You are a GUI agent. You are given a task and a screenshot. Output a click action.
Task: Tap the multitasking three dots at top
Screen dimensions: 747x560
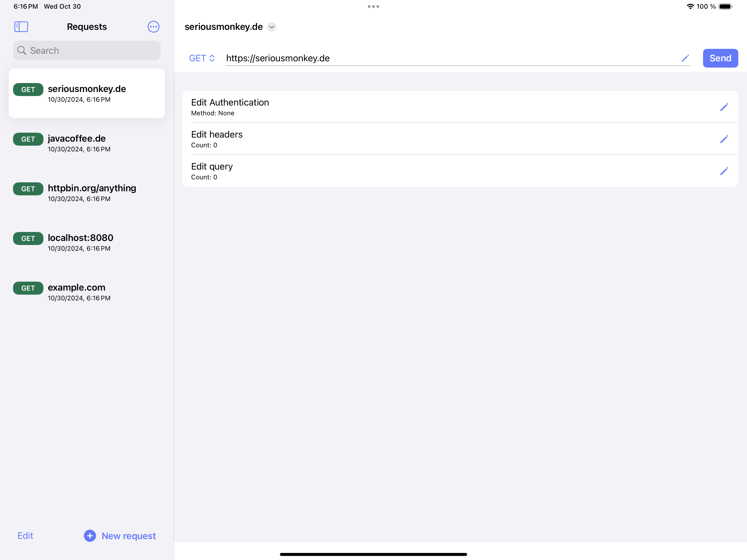click(x=373, y=7)
